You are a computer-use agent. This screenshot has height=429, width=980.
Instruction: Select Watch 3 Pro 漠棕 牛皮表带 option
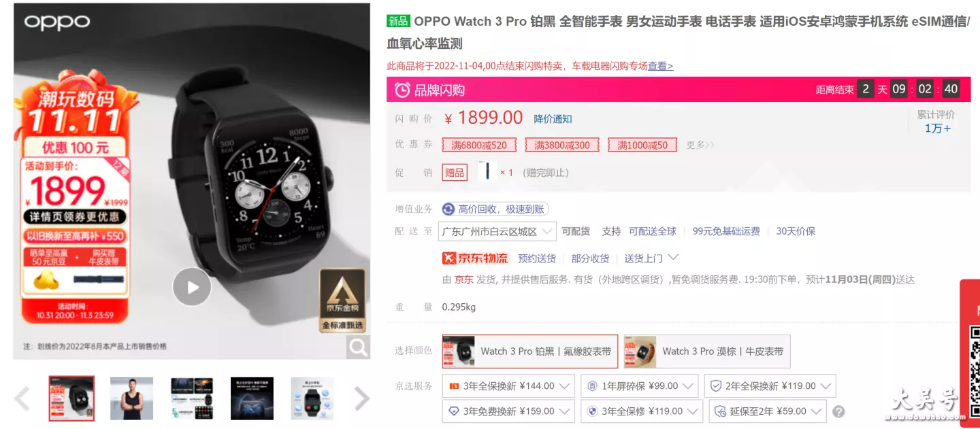pos(707,351)
